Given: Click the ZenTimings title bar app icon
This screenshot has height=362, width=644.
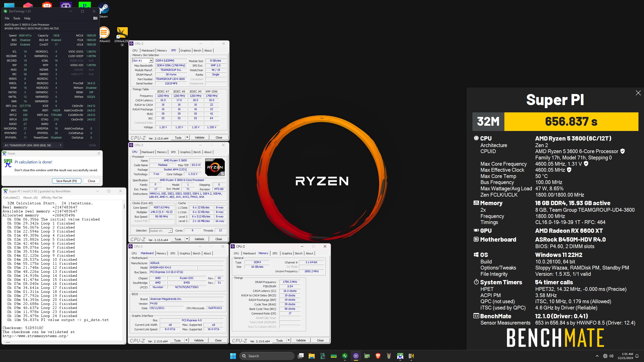Looking at the screenshot, I should pyautogui.click(x=5, y=11).
